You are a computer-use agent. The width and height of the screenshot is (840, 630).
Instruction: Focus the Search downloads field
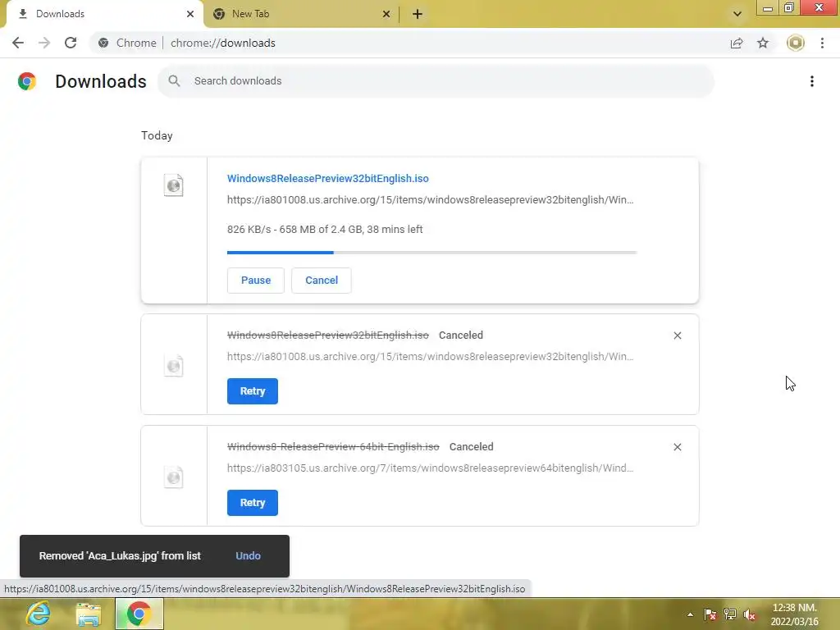pos(436,81)
